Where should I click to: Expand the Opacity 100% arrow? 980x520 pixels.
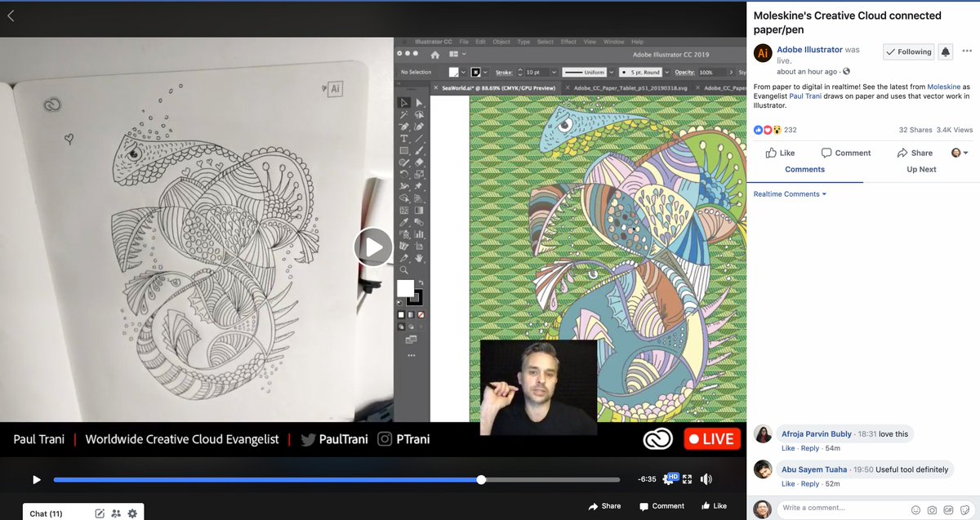point(731,72)
